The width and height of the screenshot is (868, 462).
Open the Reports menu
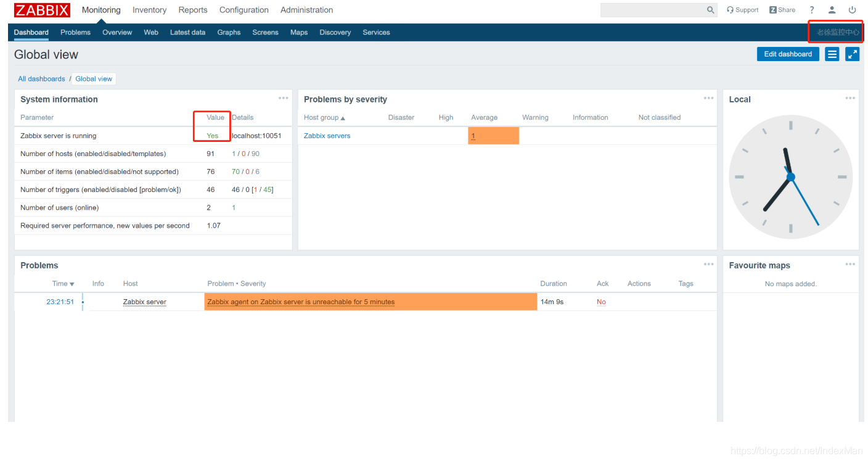pyautogui.click(x=193, y=10)
